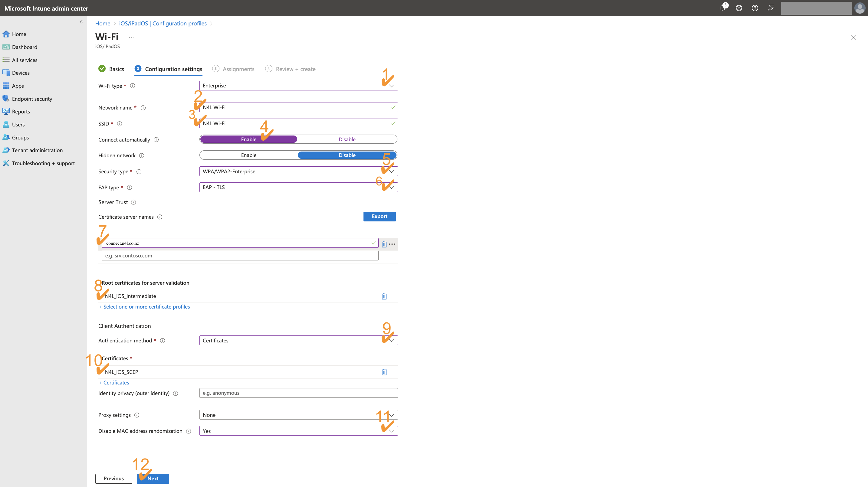Viewport: 868px width, 487px height.
Task: Open Devices from the sidebar
Action: tap(20, 73)
